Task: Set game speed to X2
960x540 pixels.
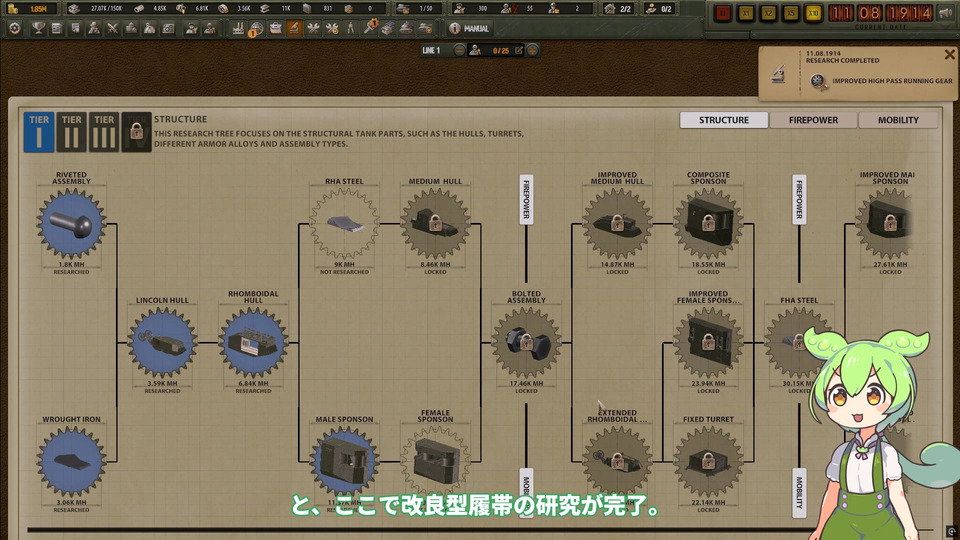Action: tap(768, 13)
